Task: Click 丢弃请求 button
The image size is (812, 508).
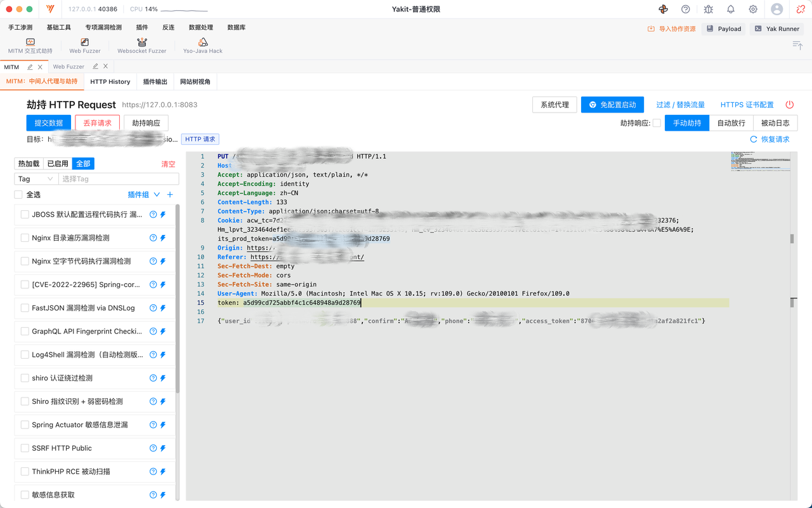Action: pos(97,123)
